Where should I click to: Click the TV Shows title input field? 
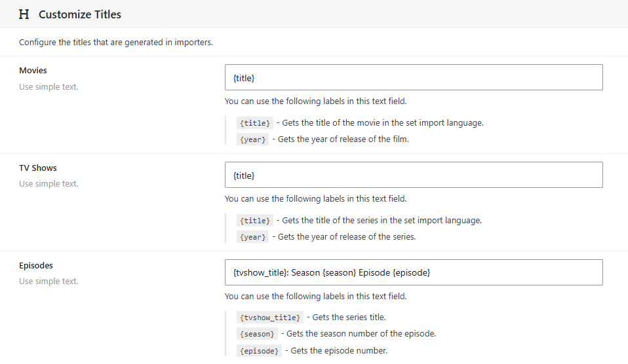point(414,175)
